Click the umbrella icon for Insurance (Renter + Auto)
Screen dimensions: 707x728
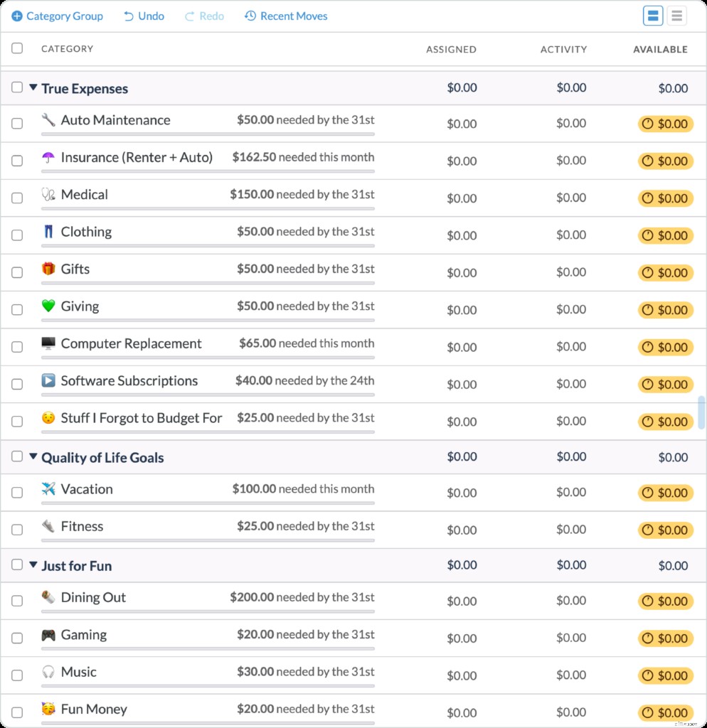[x=49, y=156]
